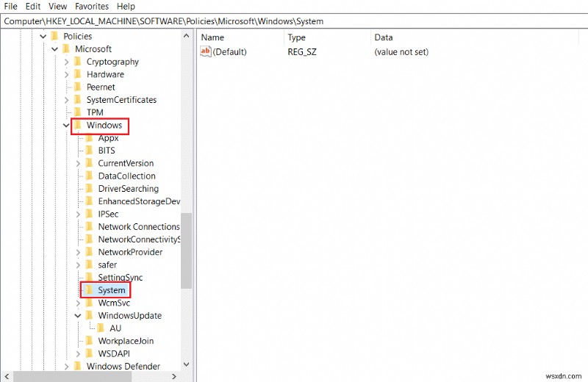
Task: Click the (Default) string value icon
Action: [x=206, y=51]
